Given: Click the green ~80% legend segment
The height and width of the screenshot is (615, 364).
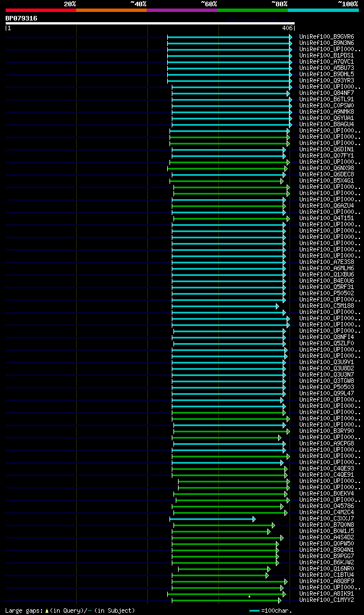Looking at the screenshot, I should 253,10.
